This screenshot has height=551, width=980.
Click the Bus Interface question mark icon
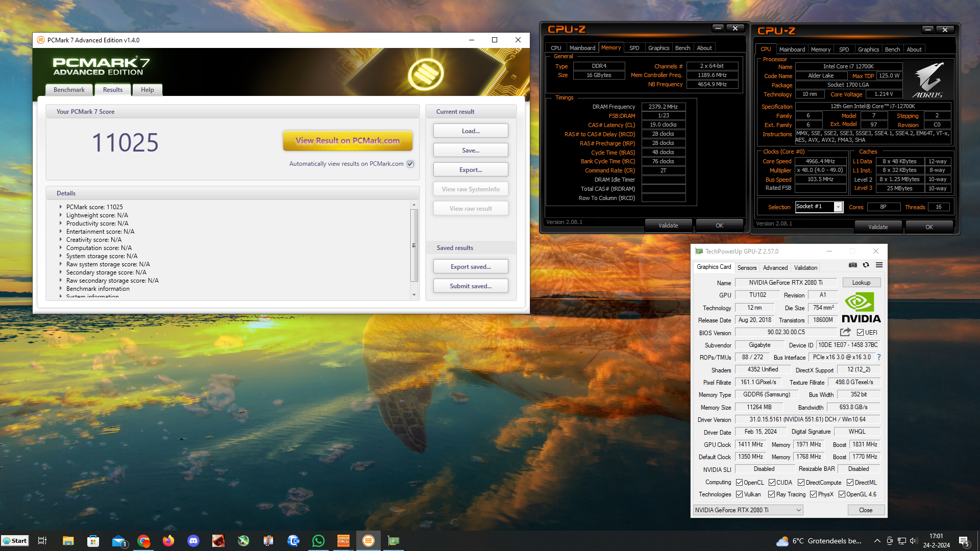(x=879, y=357)
